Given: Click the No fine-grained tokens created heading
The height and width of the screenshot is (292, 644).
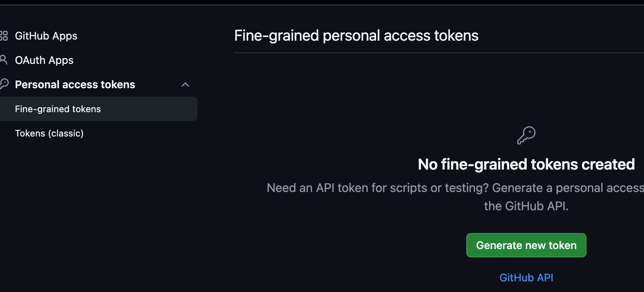Looking at the screenshot, I should [526, 164].
